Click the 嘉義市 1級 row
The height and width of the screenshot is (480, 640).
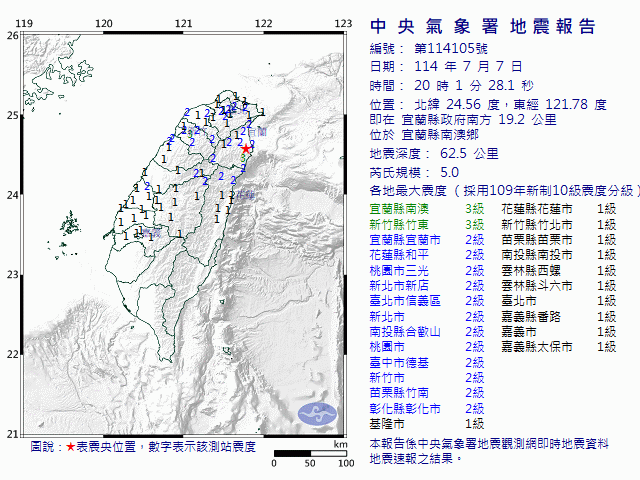[x=558, y=331]
